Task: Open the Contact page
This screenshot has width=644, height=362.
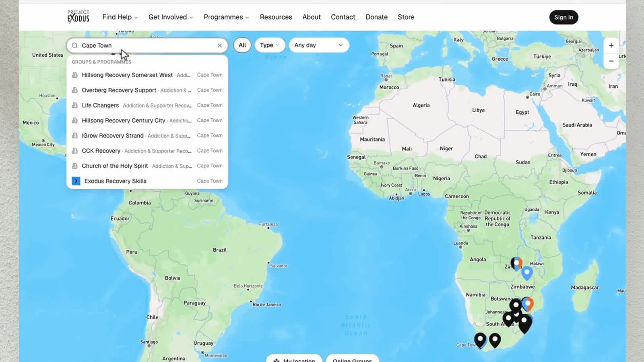Action: [343, 17]
